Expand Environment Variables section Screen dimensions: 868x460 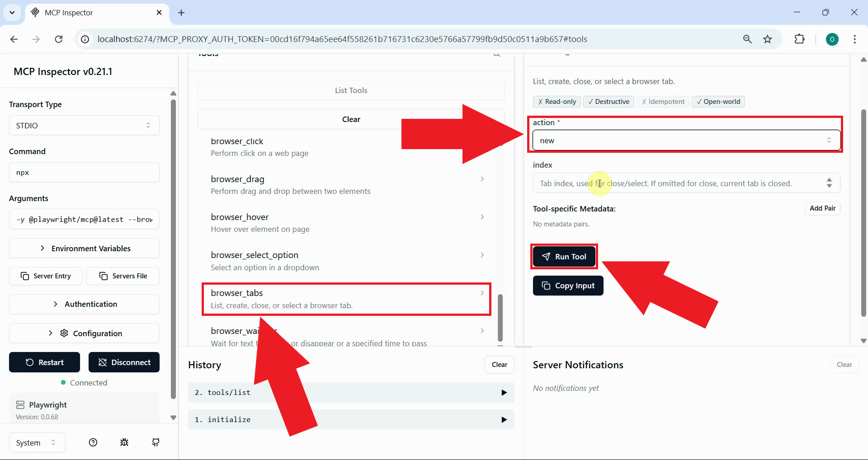[x=85, y=249]
